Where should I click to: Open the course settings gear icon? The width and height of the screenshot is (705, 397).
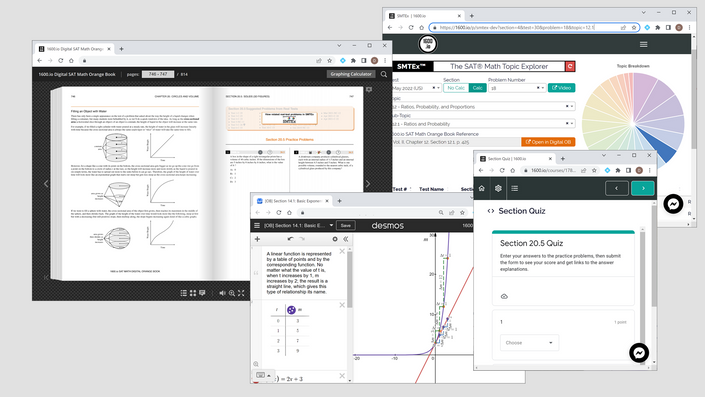pyautogui.click(x=498, y=188)
